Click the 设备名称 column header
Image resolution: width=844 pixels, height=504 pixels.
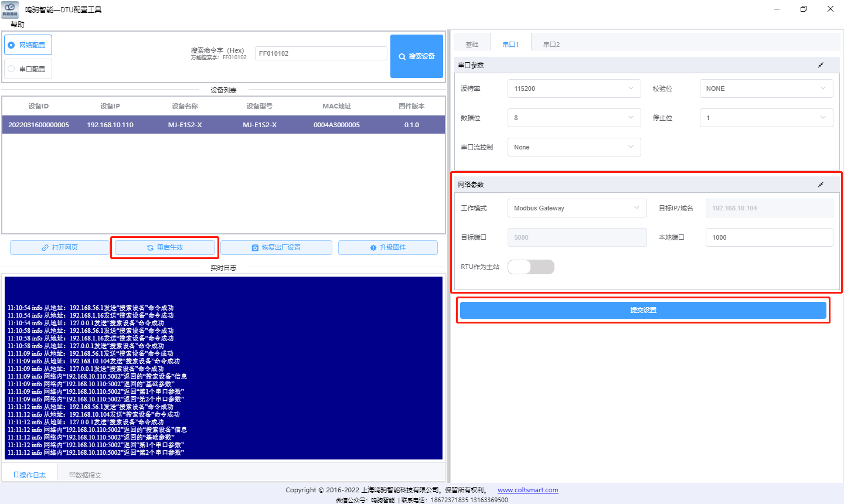[185, 106]
